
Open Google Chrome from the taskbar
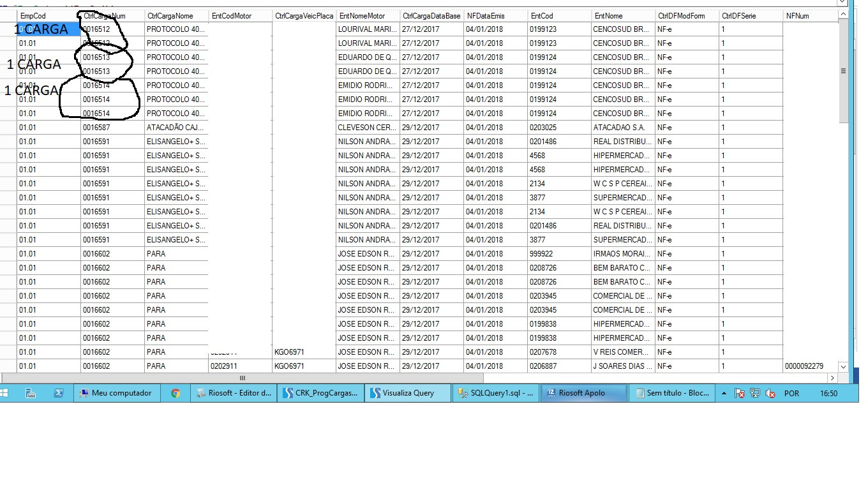(176, 393)
